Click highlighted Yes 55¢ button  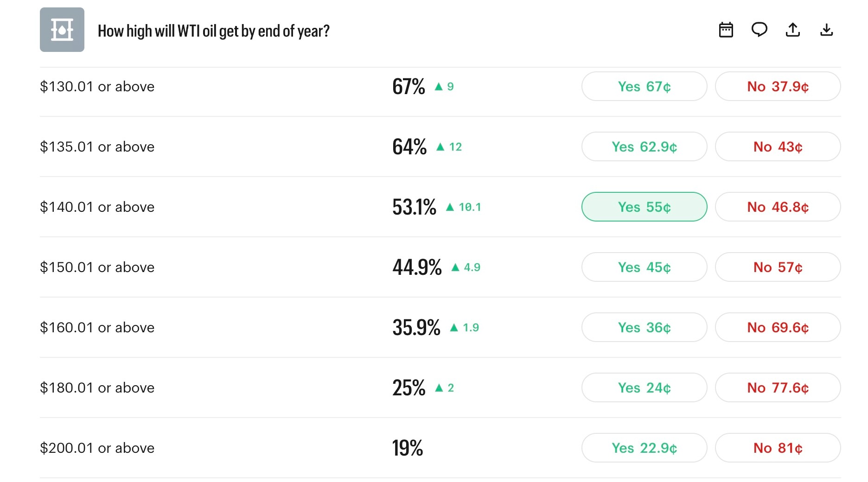pyautogui.click(x=644, y=207)
